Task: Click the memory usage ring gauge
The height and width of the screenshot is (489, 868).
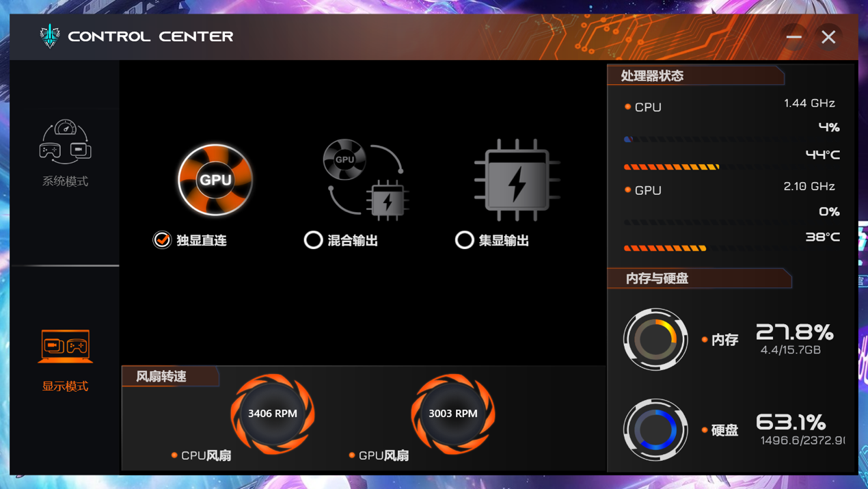Action: tap(655, 339)
